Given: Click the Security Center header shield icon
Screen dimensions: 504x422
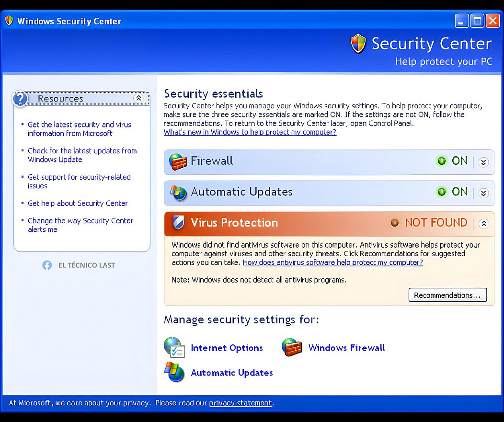Looking at the screenshot, I should pyautogui.click(x=358, y=44).
